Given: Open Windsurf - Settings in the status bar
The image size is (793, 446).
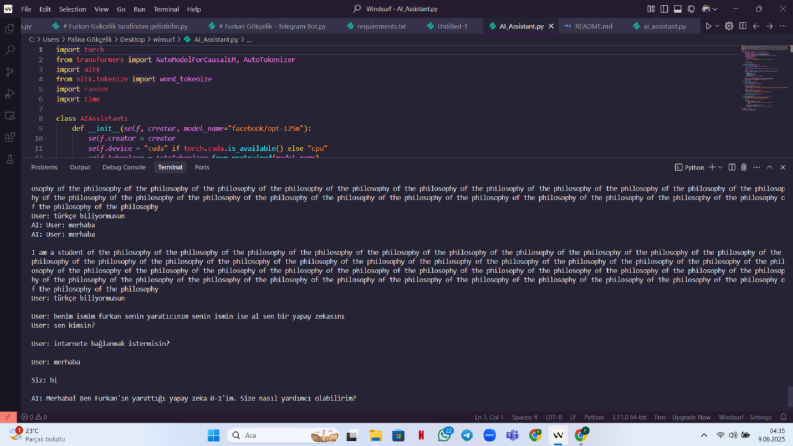Looking at the screenshot, I should pos(745,417).
